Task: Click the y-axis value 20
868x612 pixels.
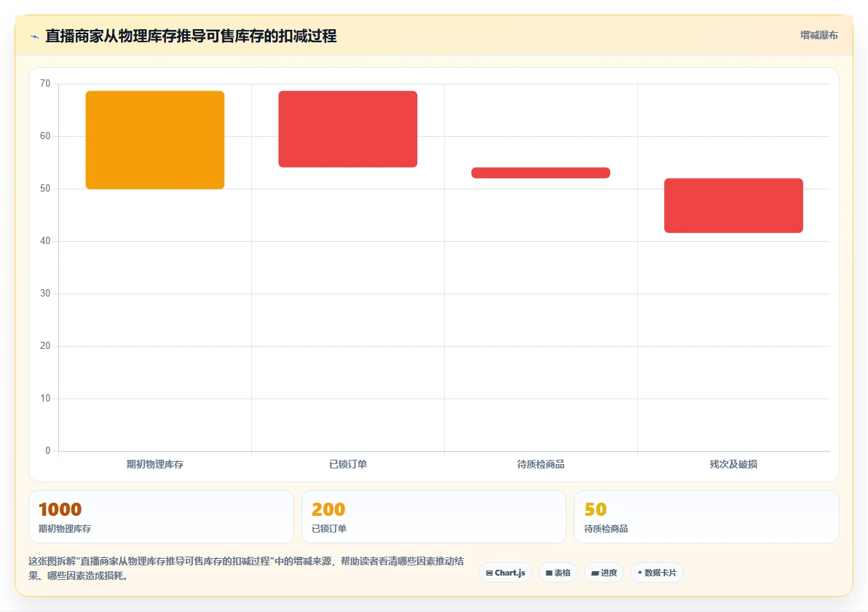Action: click(x=45, y=346)
